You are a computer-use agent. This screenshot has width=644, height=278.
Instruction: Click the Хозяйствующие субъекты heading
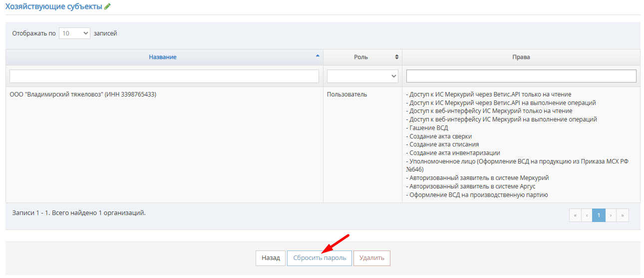53,7
